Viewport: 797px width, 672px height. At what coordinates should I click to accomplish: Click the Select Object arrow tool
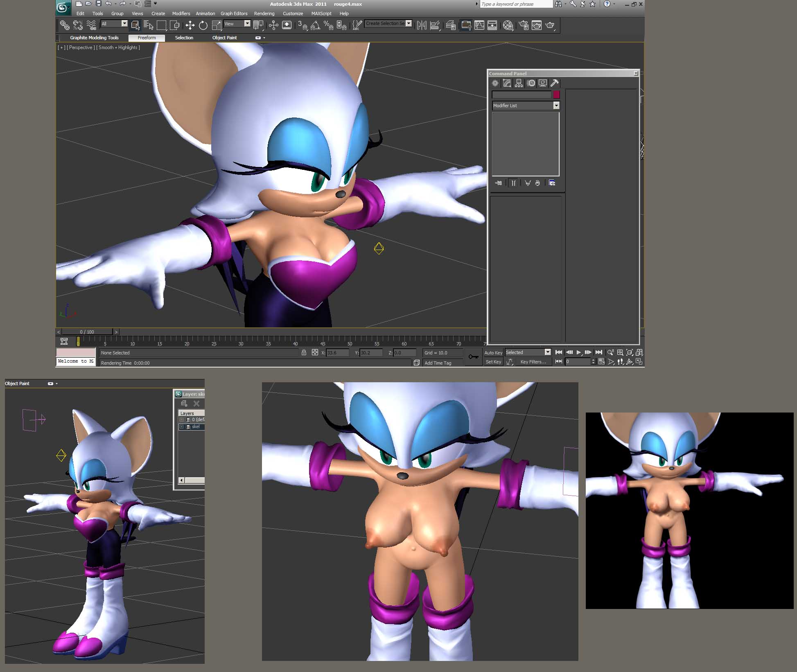[x=135, y=25]
